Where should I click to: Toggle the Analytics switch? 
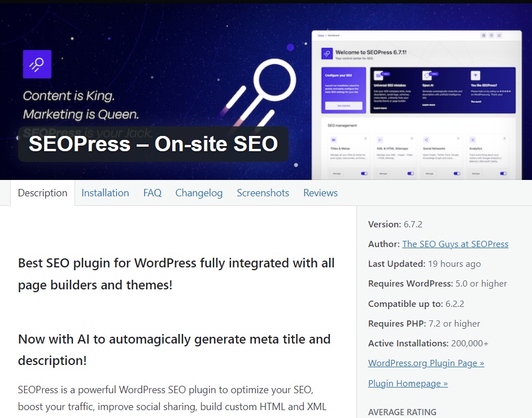pyautogui.click(x=503, y=174)
